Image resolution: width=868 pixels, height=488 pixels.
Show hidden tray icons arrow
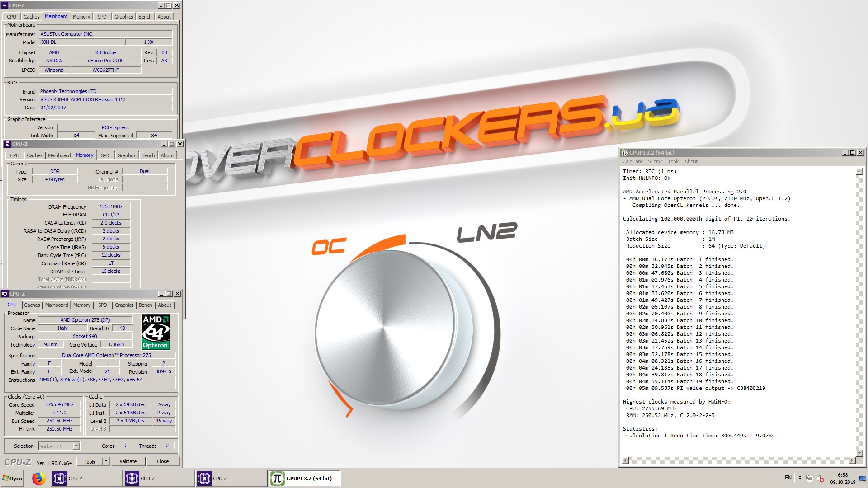(800, 478)
